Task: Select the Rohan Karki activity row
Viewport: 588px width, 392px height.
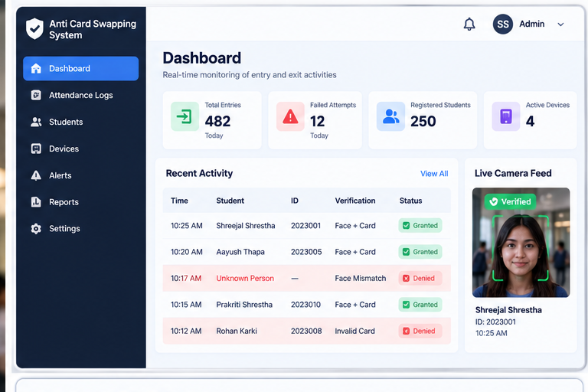Action: coord(307,331)
